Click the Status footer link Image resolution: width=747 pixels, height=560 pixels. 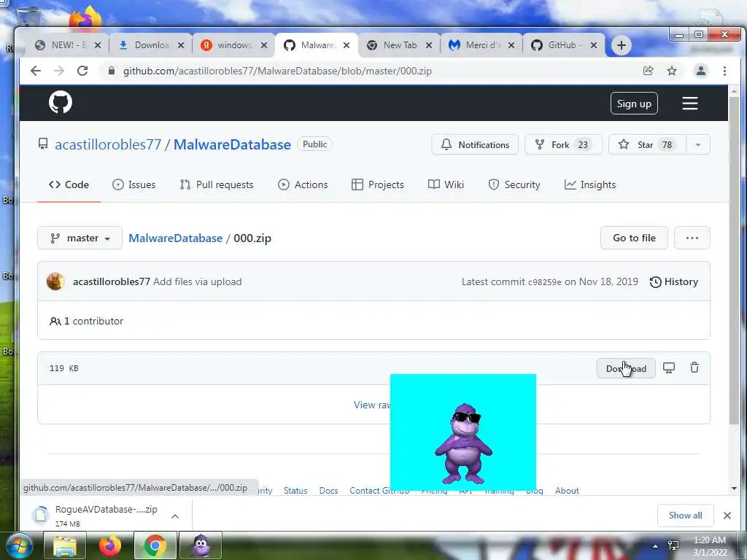[295, 491]
